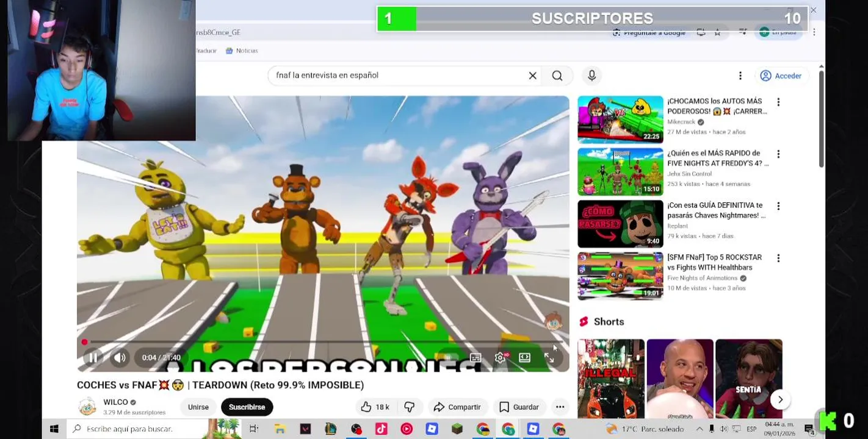The image size is (868, 439).
Task: Open Chrome's three-dot menu
Action: click(814, 32)
